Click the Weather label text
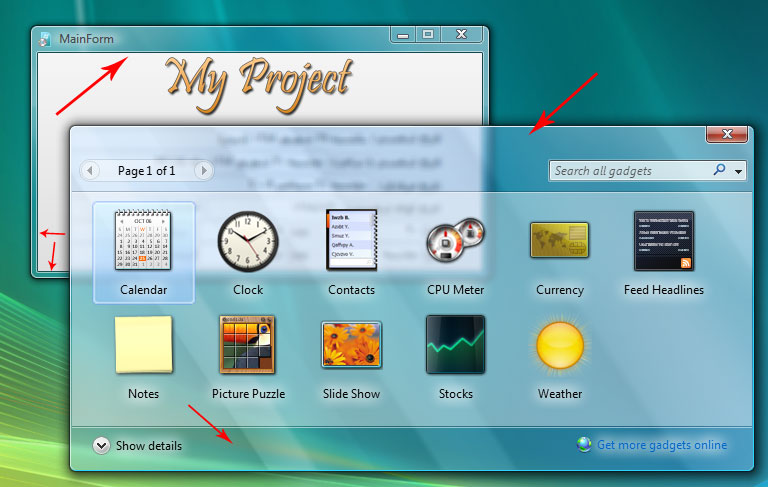 click(x=560, y=394)
